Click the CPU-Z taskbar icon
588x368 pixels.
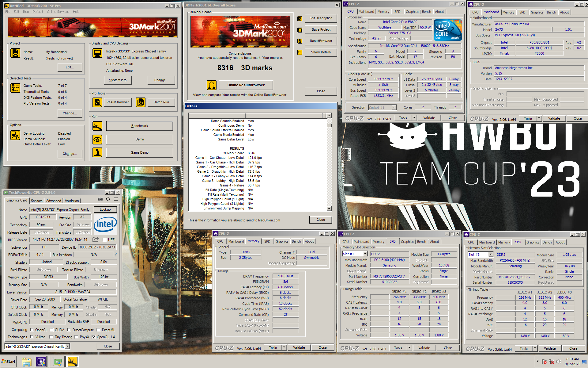(41, 362)
